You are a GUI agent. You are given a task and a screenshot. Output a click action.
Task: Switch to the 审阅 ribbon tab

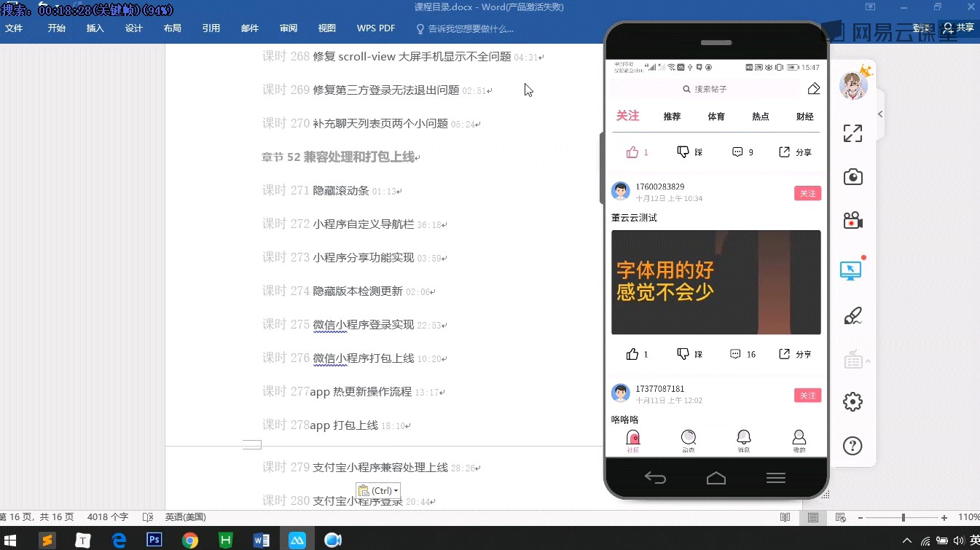point(288,28)
